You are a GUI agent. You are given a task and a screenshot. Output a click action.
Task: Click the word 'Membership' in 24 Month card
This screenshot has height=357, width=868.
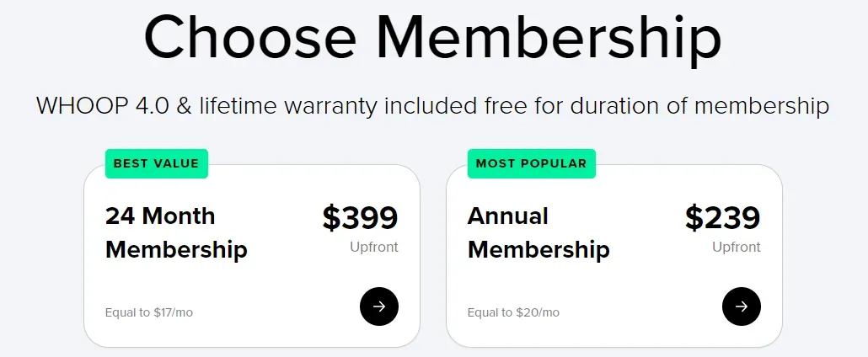click(x=176, y=250)
